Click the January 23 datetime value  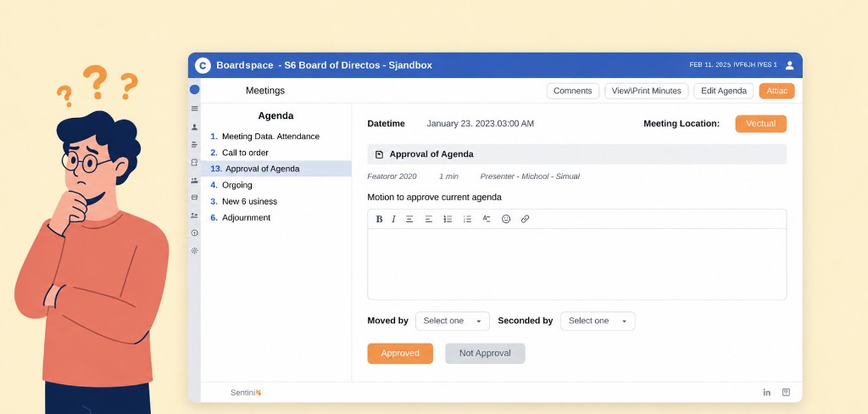click(x=480, y=124)
